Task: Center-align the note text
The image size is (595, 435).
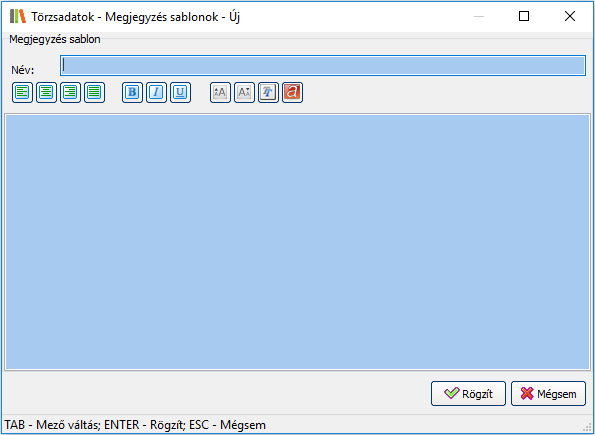Action: click(x=46, y=93)
